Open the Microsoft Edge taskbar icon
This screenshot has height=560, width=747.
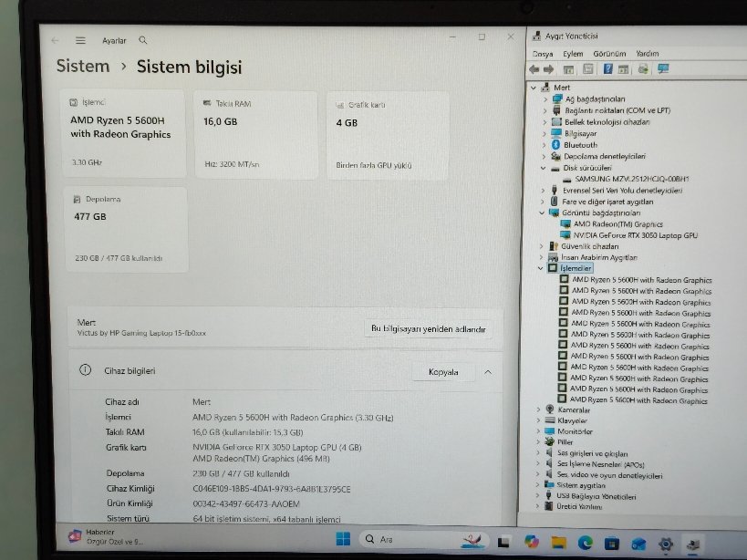pos(585,542)
